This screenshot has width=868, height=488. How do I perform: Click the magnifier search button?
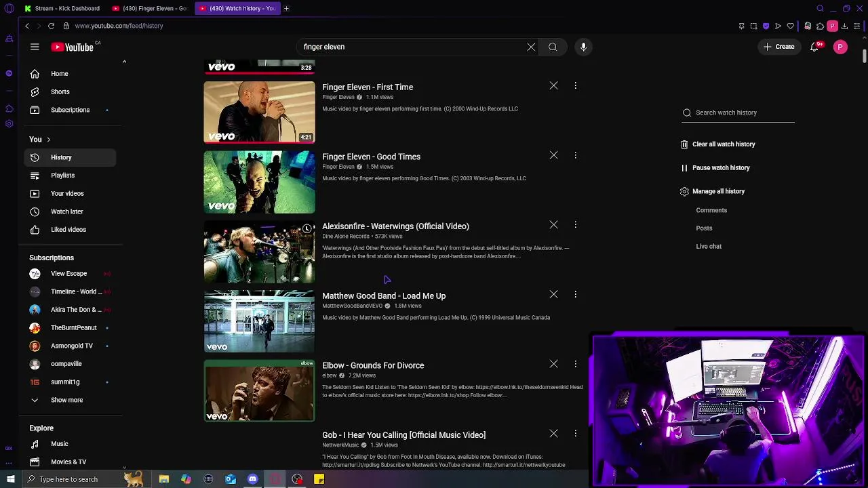coord(553,47)
